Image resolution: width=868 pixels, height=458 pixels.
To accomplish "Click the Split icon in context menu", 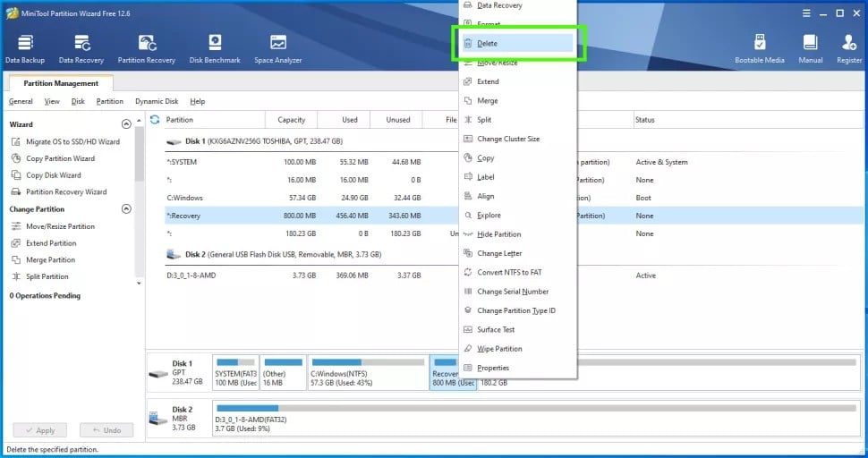I will tap(468, 120).
